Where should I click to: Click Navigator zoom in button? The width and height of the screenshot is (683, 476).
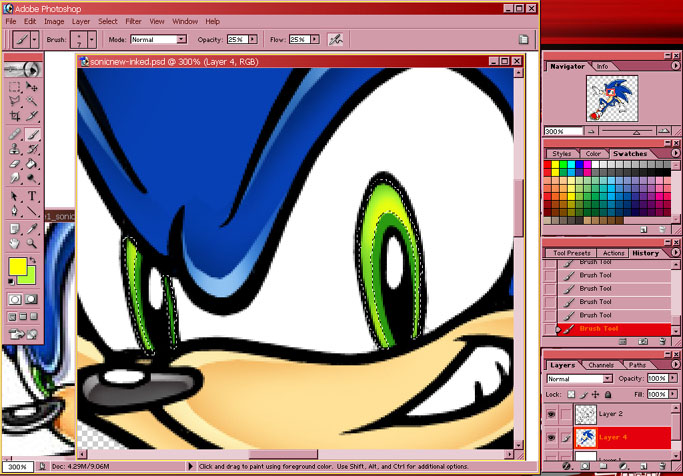[x=663, y=131]
